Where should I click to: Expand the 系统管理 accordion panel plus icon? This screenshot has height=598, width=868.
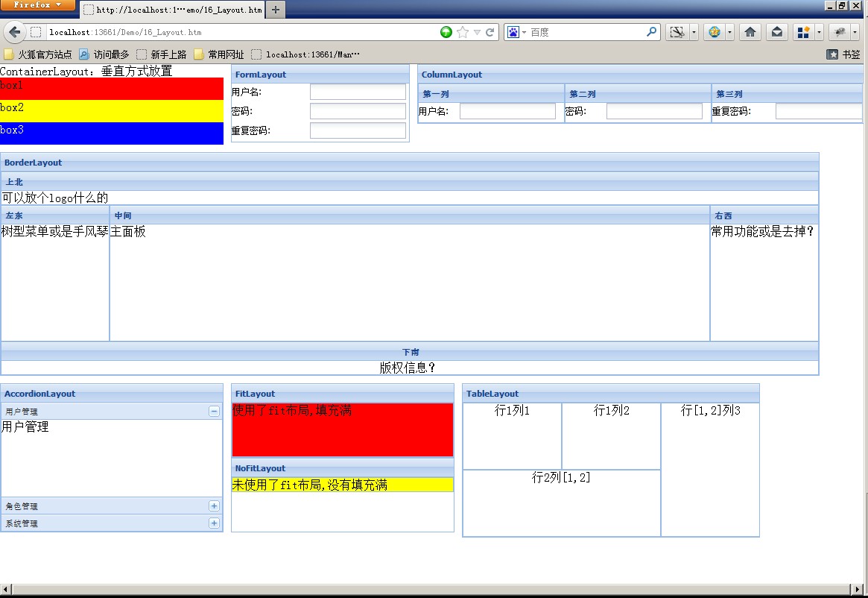[x=215, y=523]
